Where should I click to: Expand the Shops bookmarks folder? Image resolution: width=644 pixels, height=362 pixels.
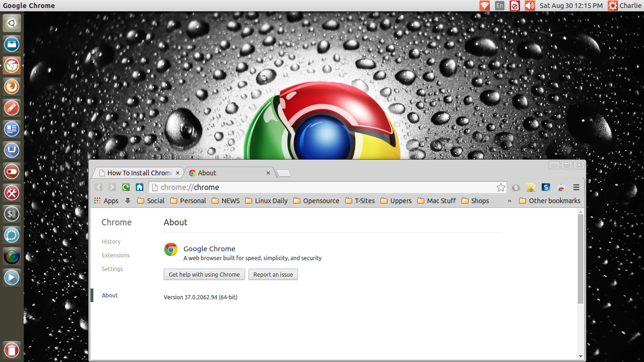click(475, 201)
